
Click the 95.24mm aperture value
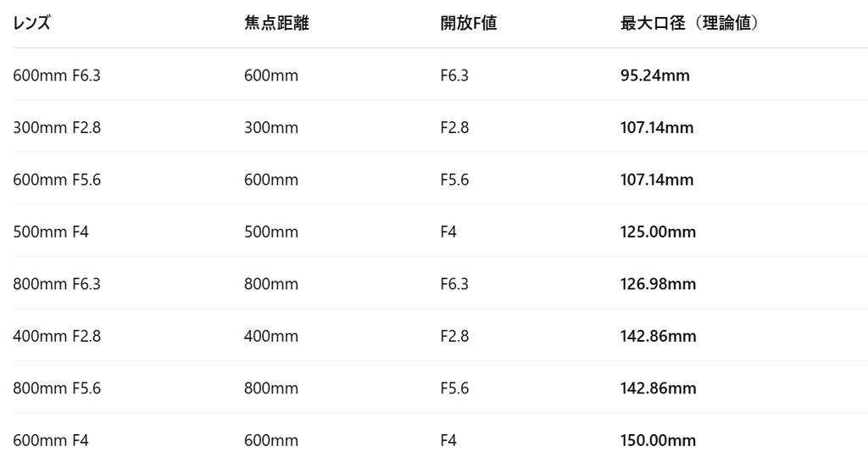(655, 75)
